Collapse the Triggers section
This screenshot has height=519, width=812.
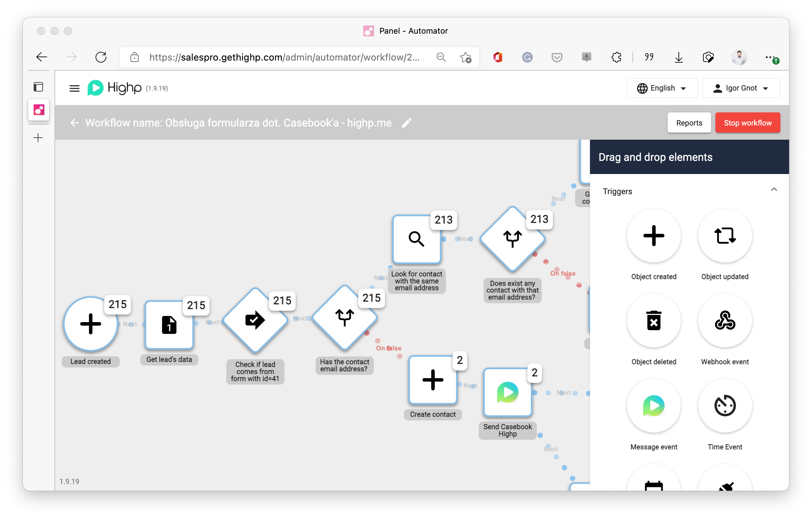pyautogui.click(x=774, y=189)
